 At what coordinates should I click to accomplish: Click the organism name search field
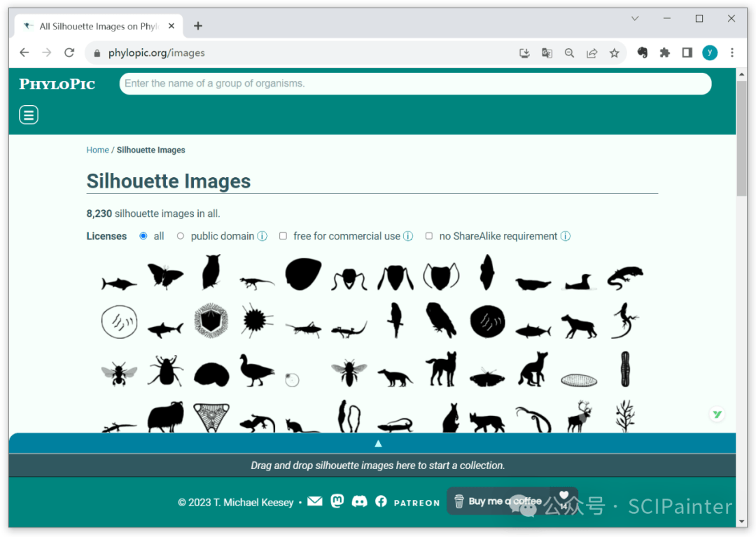[415, 83]
